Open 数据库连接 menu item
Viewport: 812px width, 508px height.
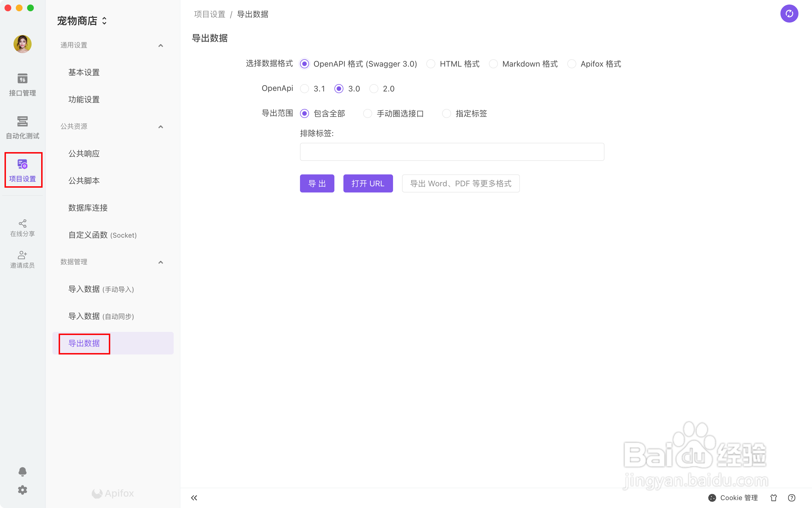point(113,208)
